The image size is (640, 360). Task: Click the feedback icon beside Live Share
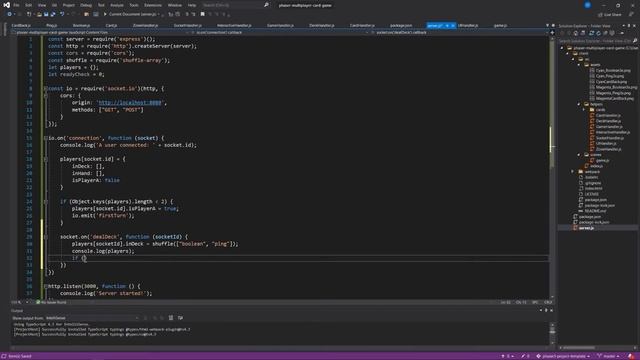point(631,15)
